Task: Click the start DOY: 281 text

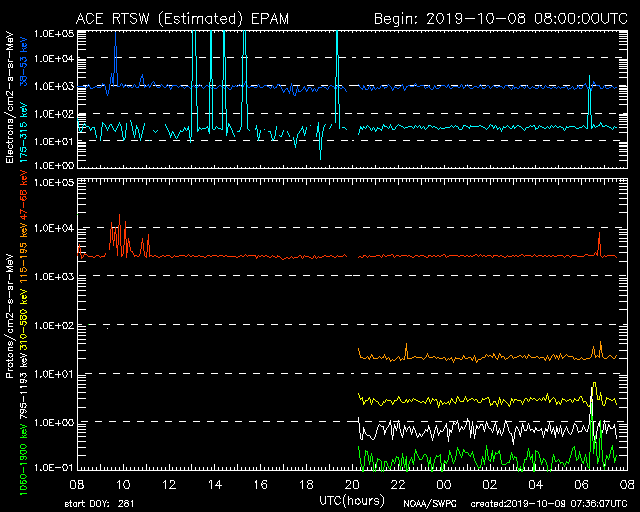Action: tap(96, 503)
